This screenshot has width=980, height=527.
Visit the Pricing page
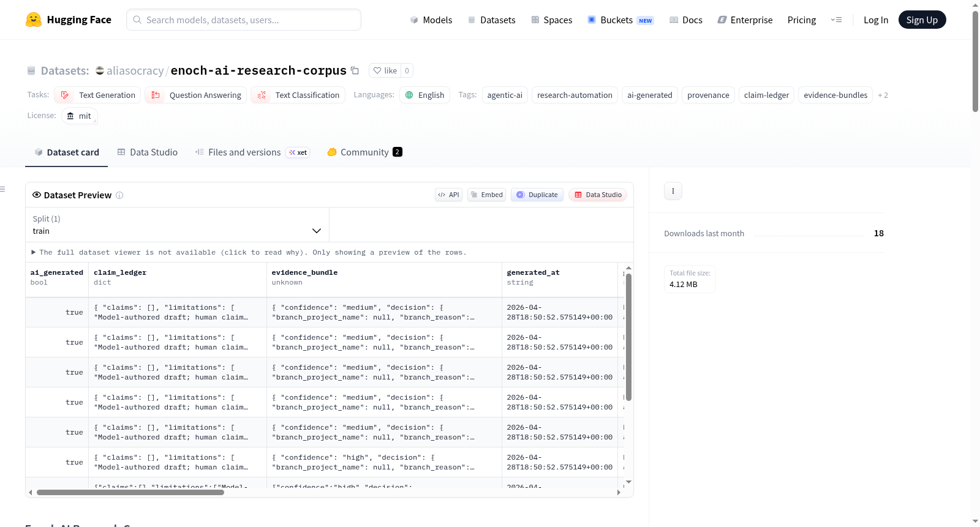[802, 20]
